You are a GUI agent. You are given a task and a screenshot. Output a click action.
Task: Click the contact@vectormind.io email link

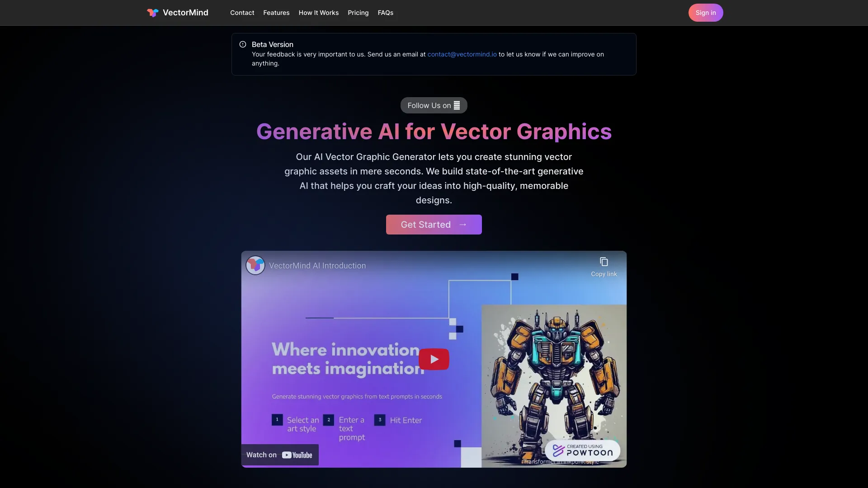click(462, 55)
